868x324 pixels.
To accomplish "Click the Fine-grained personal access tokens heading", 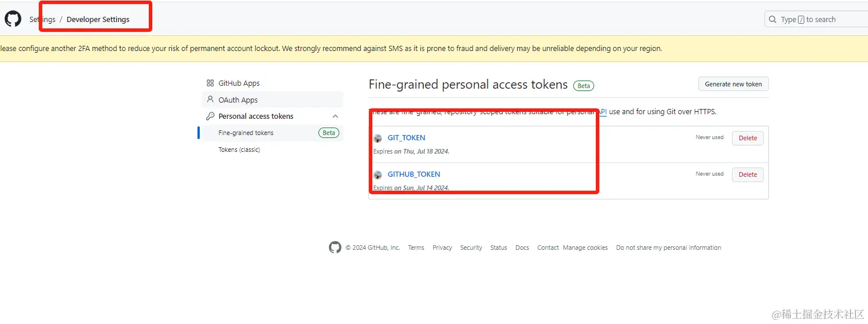I will coord(468,85).
